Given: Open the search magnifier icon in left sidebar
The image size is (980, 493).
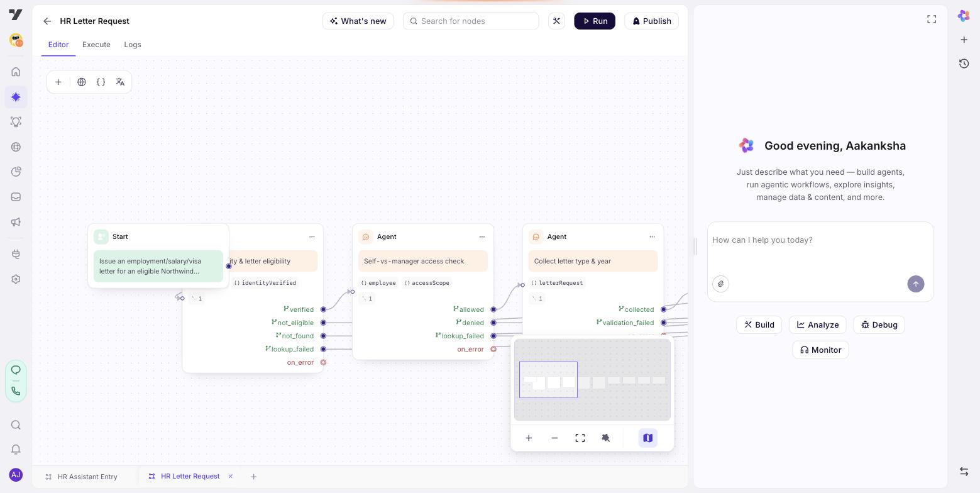Looking at the screenshot, I should (16, 425).
